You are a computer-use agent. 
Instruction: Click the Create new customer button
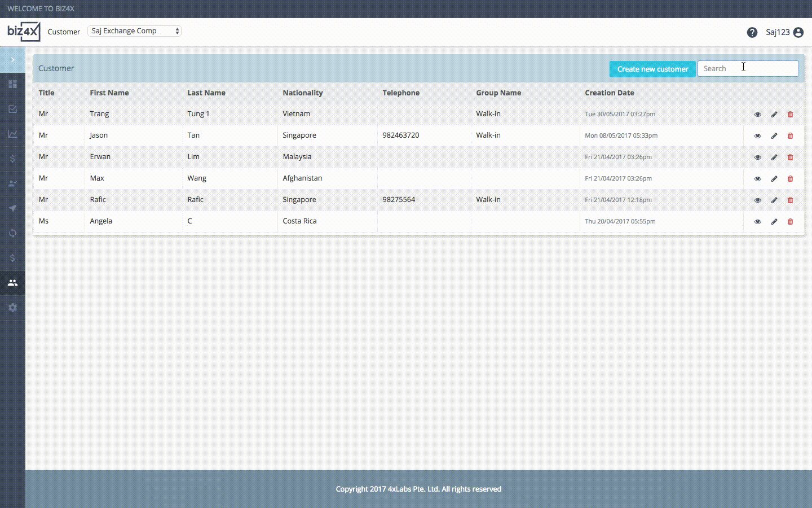coord(652,69)
